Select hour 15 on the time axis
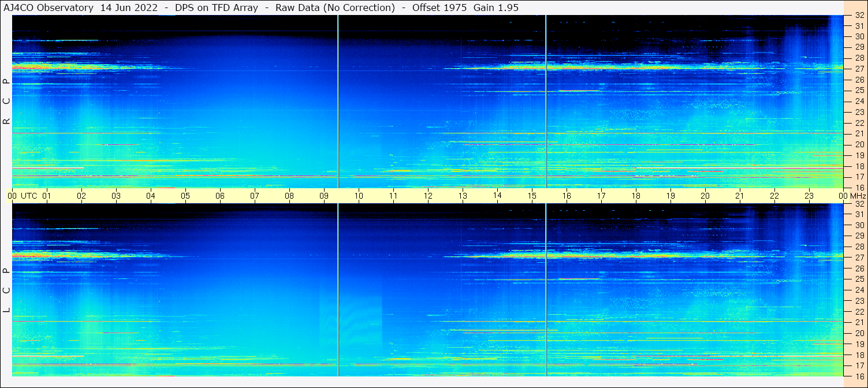Viewport: 868px width, 388px height. (x=532, y=196)
